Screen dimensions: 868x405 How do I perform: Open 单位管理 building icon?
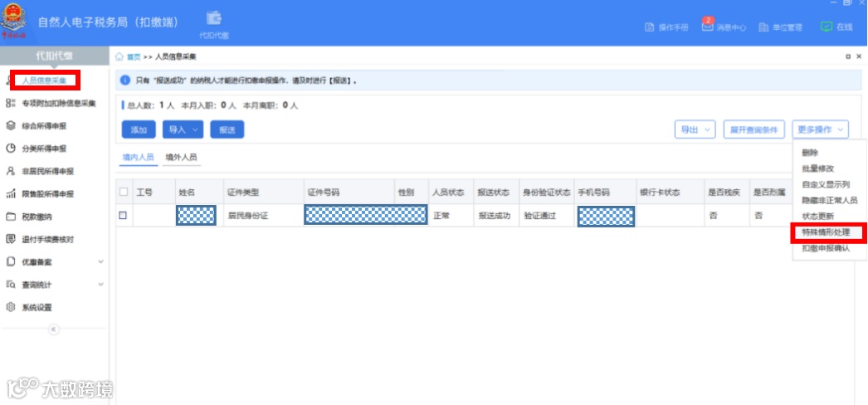(x=764, y=27)
